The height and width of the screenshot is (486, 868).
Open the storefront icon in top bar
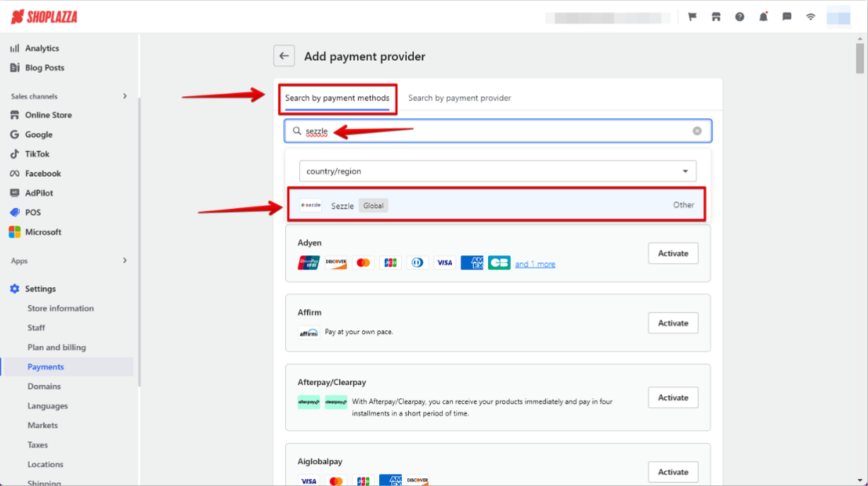coord(716,16)
